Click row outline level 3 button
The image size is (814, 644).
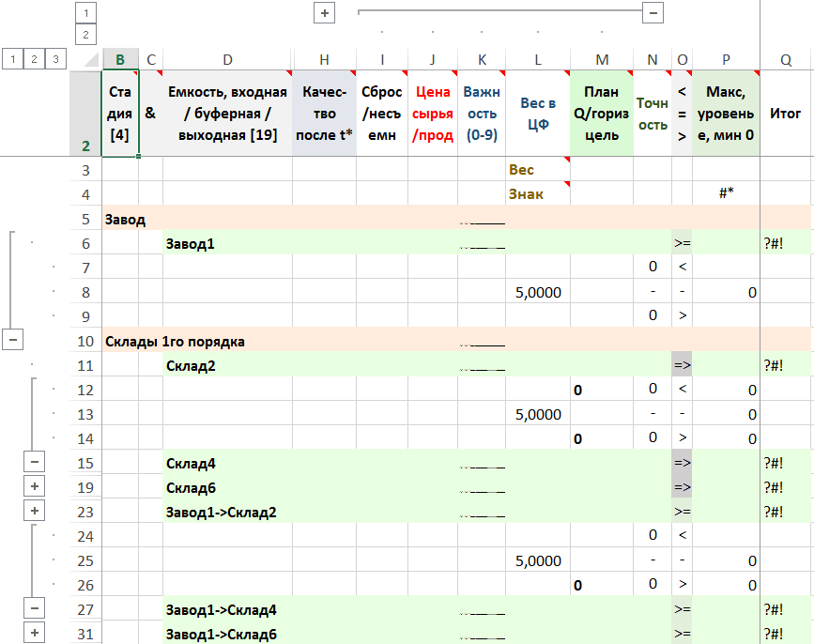(55, 59)
